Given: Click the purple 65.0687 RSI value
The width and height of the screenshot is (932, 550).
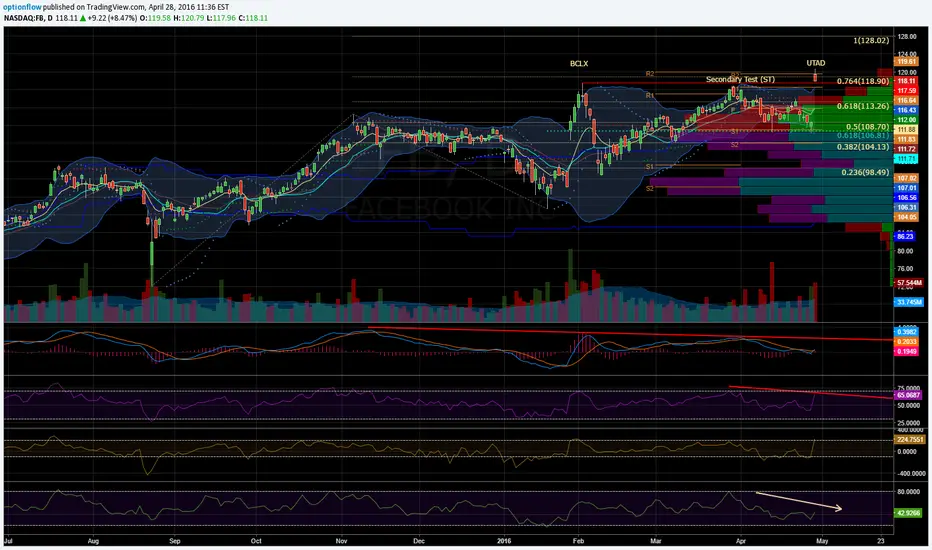Looking at the screenshot, I should tap(908, 395).
